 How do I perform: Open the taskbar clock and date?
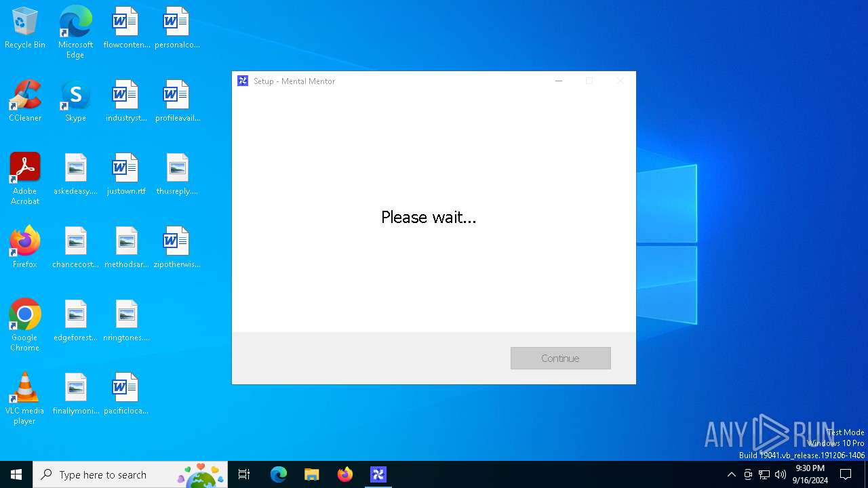[x=810, y=474]
